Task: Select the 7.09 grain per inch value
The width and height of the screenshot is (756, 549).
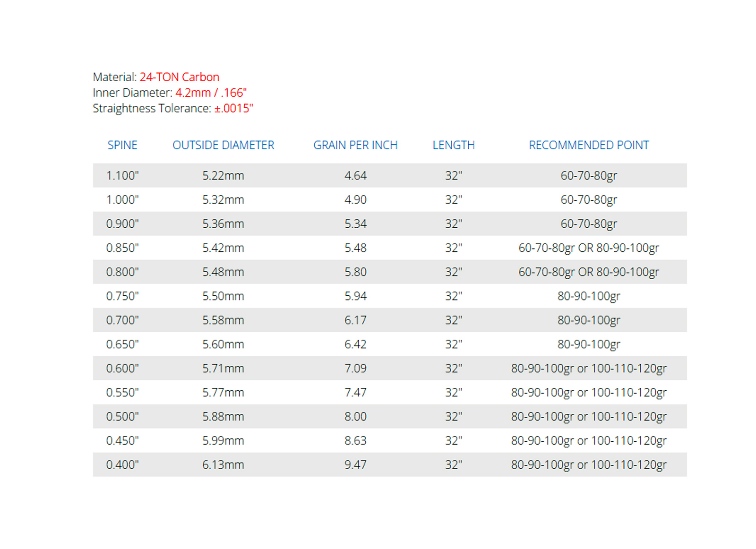Action: pyautogui.click(x=355, y=369)
